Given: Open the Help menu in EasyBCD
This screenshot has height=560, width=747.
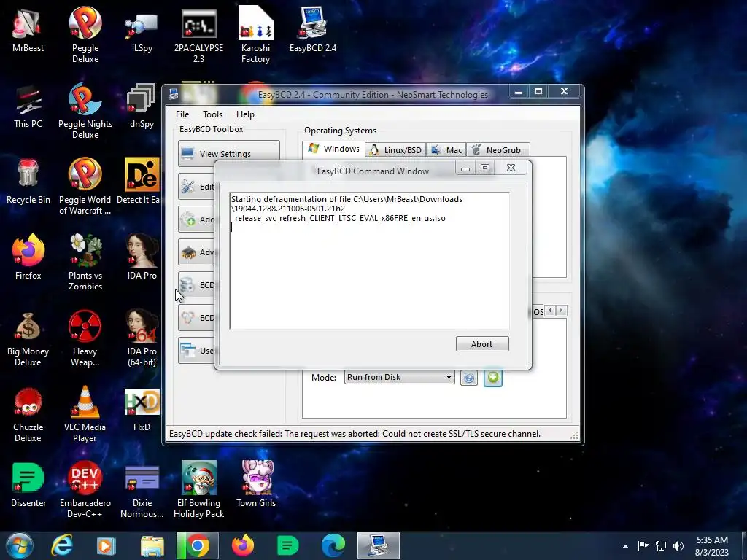Looking at the screenshot, I should pos(245,114).
